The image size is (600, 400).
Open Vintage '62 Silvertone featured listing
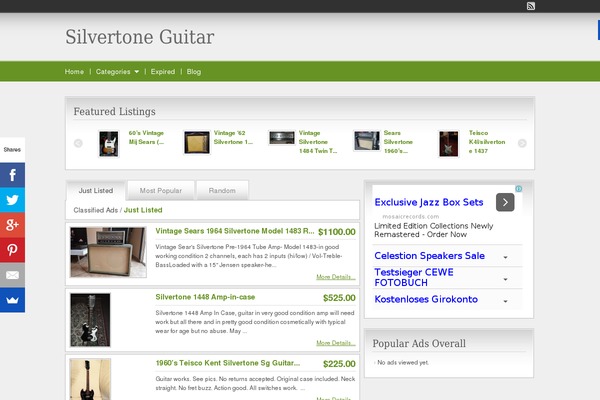pyautogui.click(x=233, y=137)
